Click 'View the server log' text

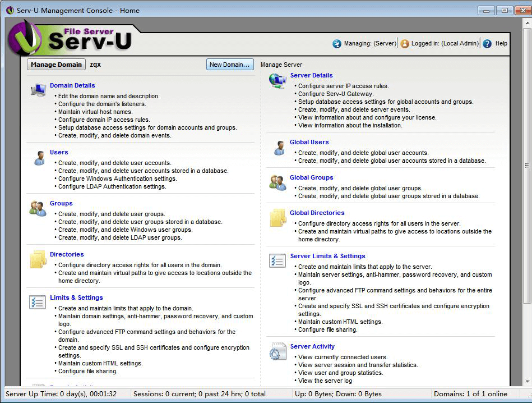click(x=325, y=381)
